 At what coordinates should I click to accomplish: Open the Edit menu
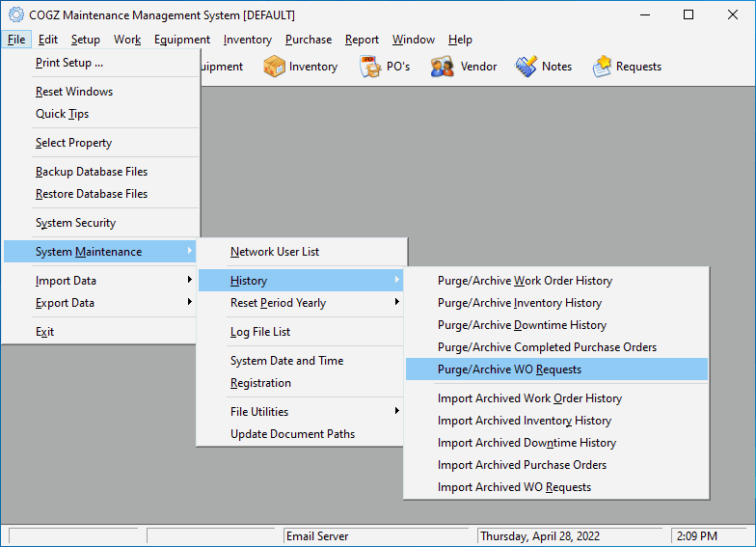click(48, 40)
